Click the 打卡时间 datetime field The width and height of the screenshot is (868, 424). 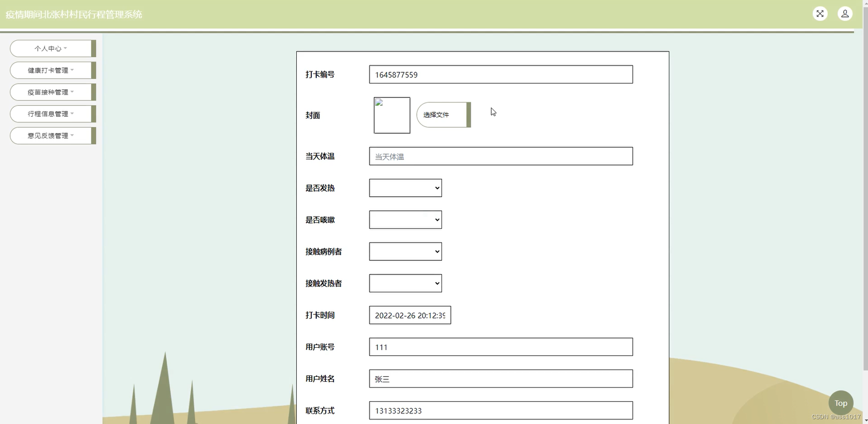410,315
